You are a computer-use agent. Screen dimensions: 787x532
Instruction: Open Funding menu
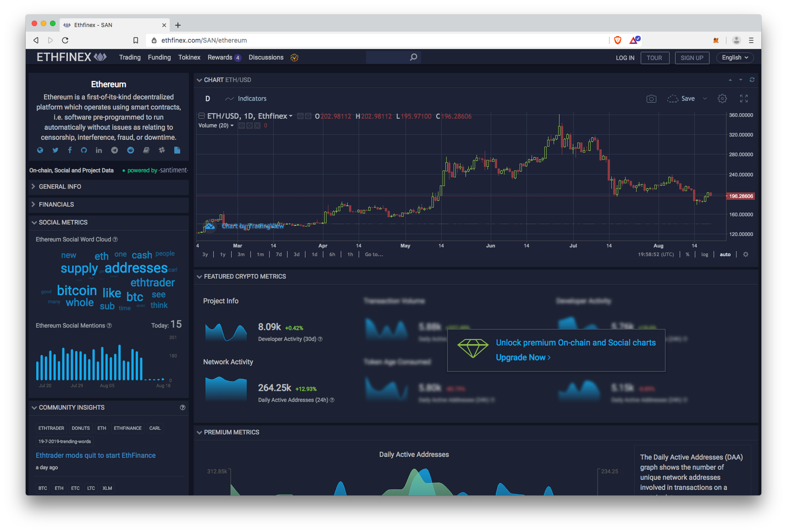[x=159, y=57]
